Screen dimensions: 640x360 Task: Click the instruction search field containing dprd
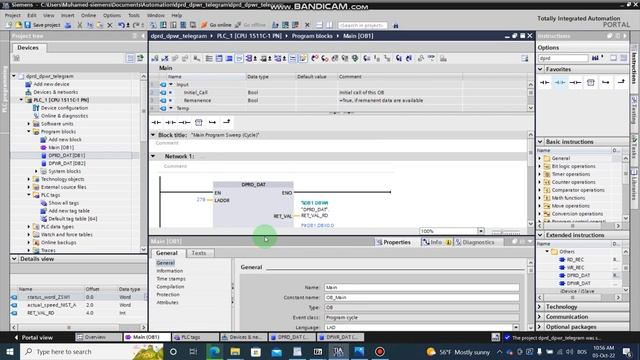(563, 58)
